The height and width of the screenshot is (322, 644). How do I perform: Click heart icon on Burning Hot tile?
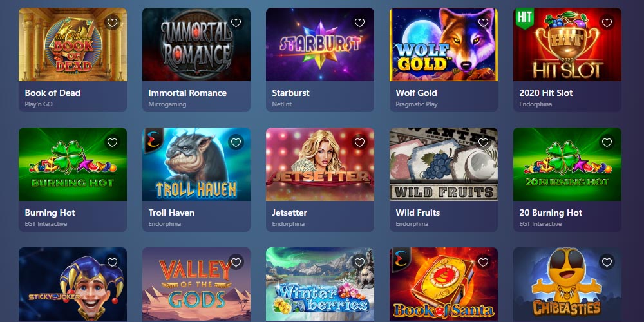click(x=113, y=142)
